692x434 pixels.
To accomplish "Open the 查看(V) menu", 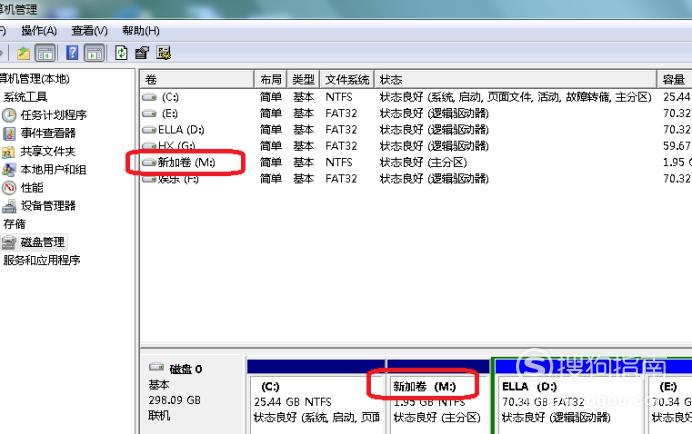I will pos(90,30).
